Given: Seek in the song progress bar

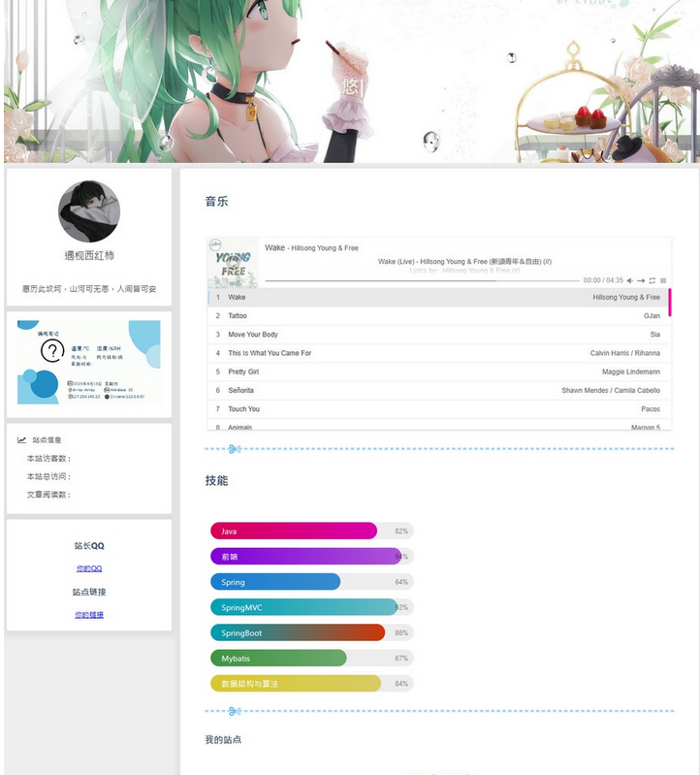Looking at the screenshot, I should (423, 280).
